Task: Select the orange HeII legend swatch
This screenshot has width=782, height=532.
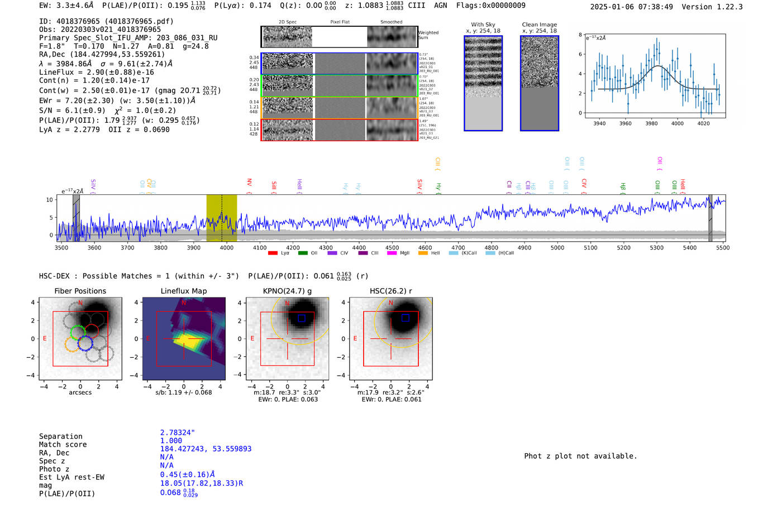Action: tap(423, 253)
